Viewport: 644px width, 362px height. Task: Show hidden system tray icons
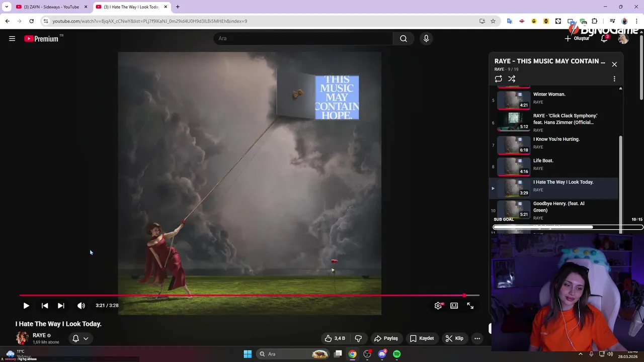[580, 354]
